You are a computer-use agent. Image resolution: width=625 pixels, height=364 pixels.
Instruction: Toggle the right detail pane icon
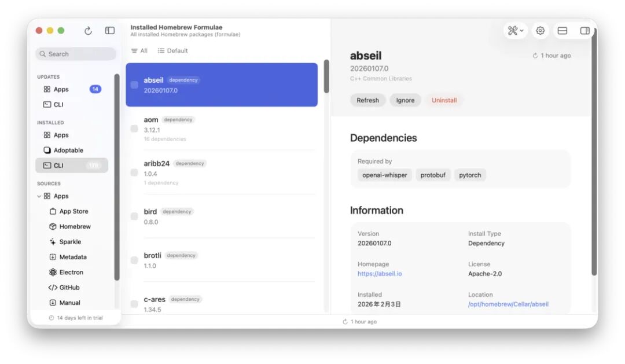pyautogui.click(x=584, y=31)
